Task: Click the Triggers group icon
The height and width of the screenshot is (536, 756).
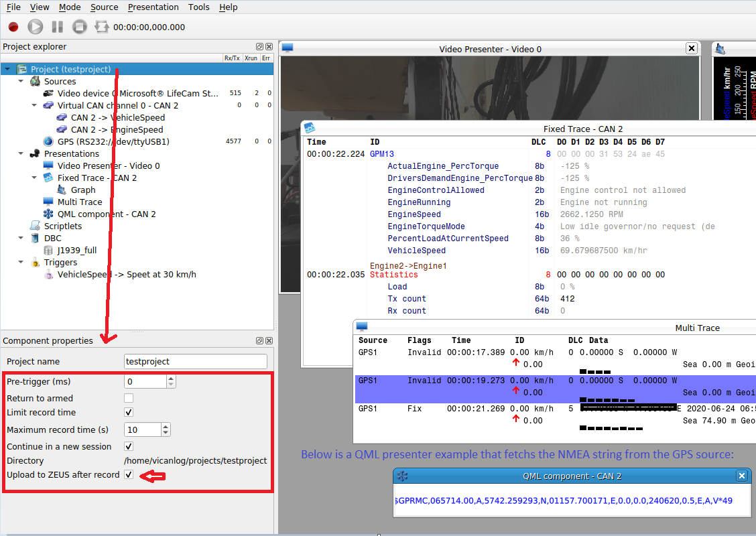Action: pos(35,262)
